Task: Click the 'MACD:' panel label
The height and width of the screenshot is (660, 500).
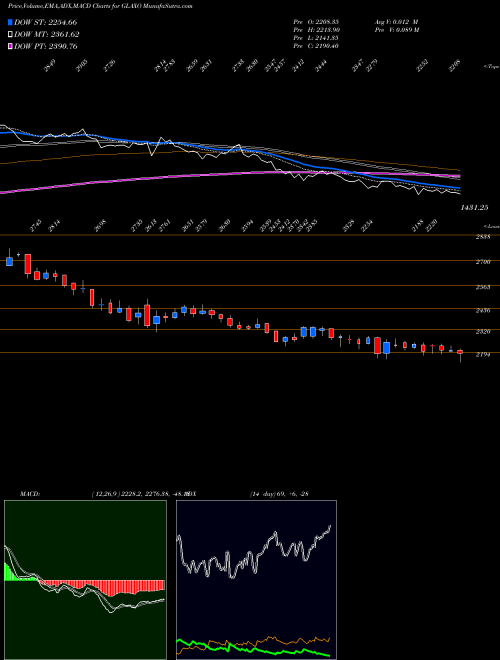Action: tap(29, 493)
